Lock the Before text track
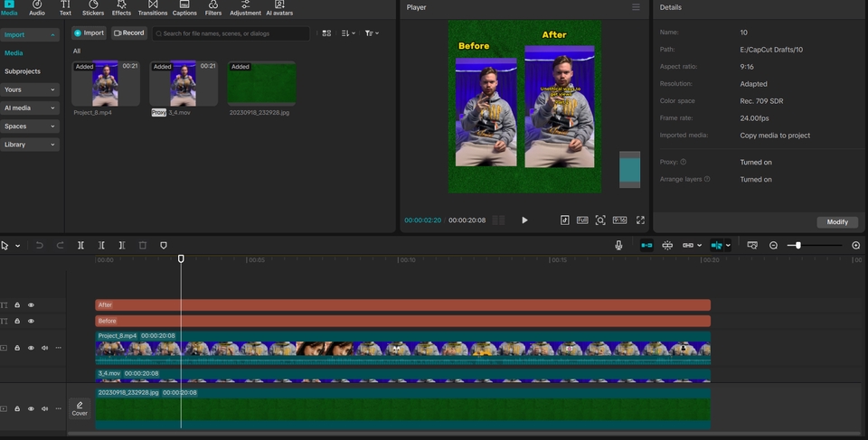Viewport: 868px width, 440px height. point(17,321)
